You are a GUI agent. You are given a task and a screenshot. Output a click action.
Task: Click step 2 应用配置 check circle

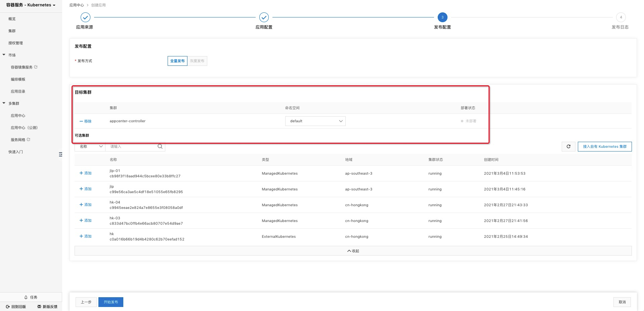point(264,17)
